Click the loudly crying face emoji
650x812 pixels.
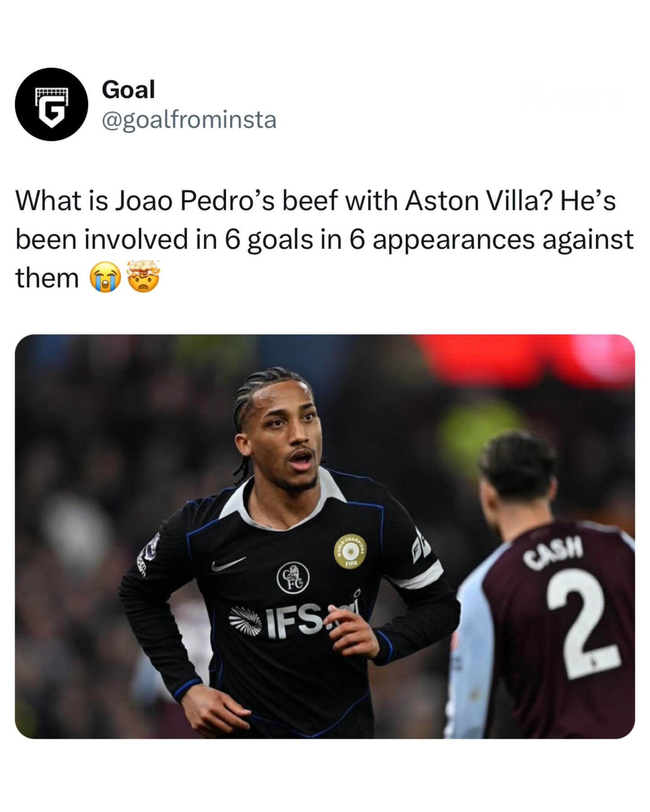[105, 278]
